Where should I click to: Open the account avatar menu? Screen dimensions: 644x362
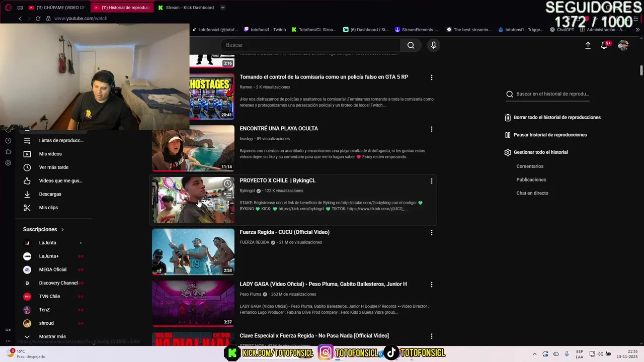tap(623, 45)
